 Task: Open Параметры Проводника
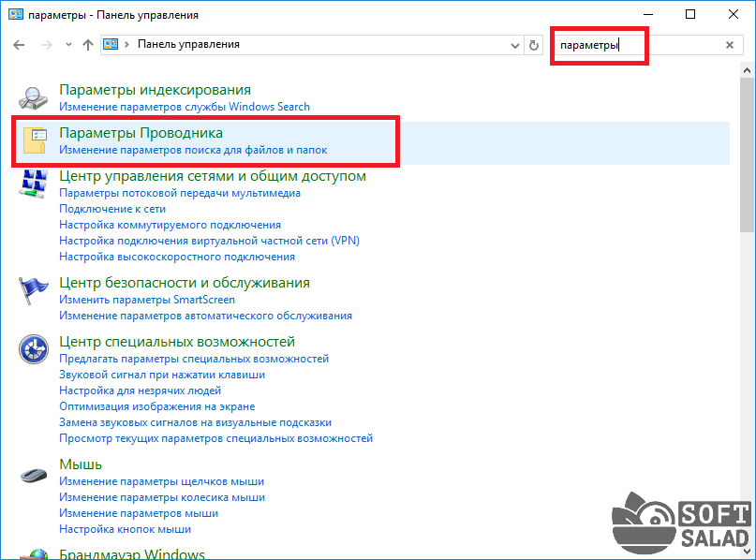tap(141, 133)
